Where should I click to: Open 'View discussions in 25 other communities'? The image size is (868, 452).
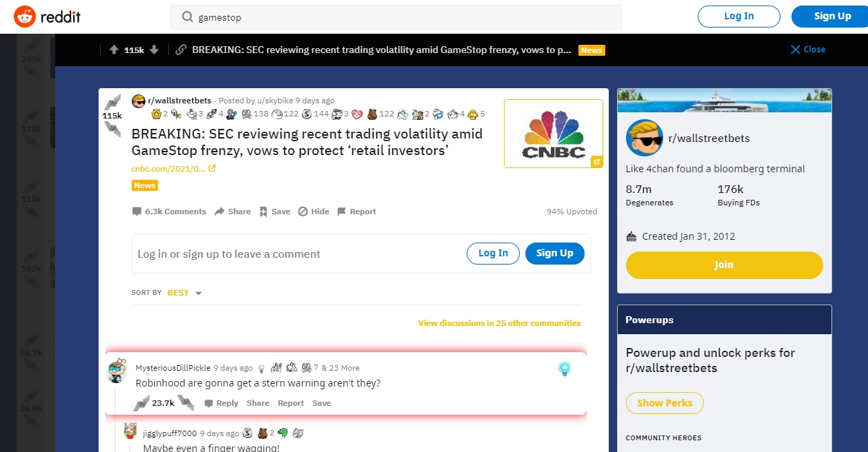tap(499, 323)
